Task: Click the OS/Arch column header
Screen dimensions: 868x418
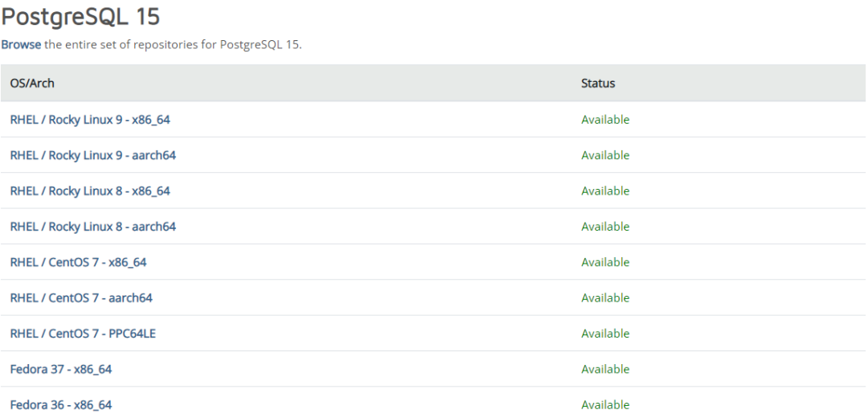Action: point(32,84)
